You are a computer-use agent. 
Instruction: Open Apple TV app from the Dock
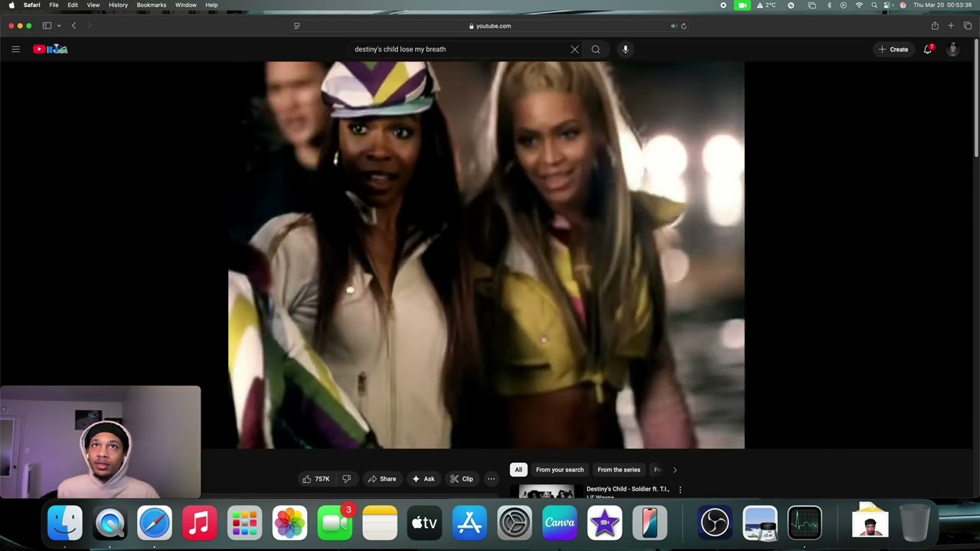pos(424,523)
